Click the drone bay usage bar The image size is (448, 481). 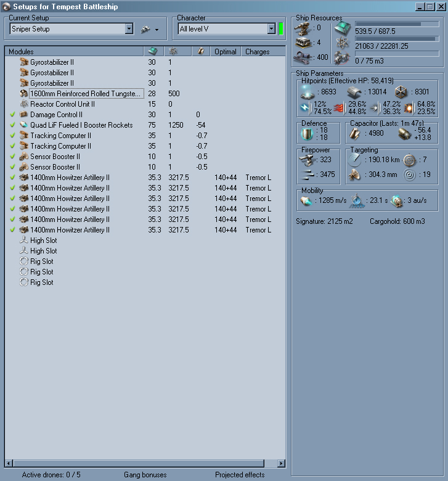pos(397,54)
